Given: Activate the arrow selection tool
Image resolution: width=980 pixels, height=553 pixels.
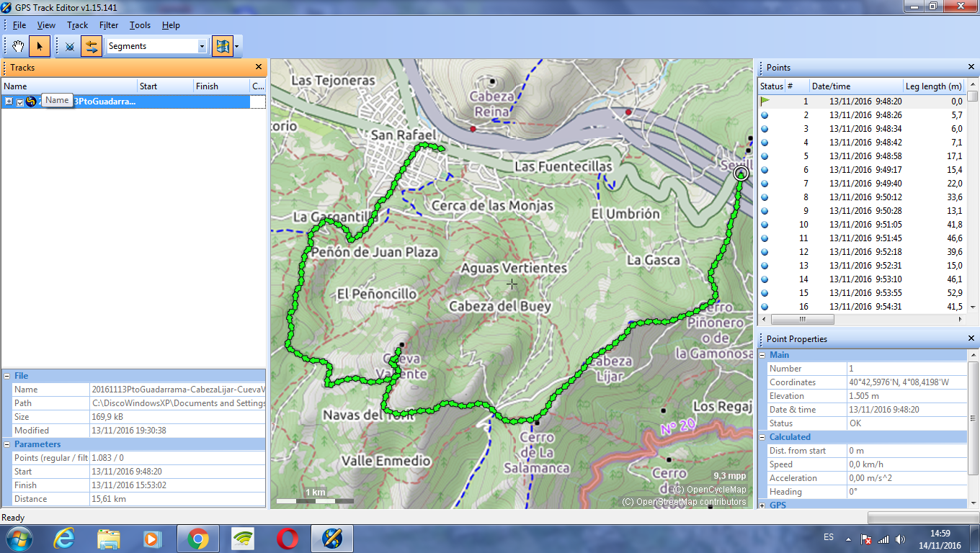Looking at the screenshot, I should pyautogui.click(x=40, y=46).
